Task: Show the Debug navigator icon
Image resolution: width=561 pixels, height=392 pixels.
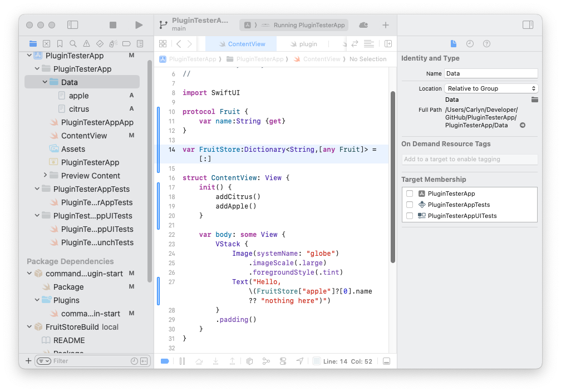Action: tap(113, 43)
